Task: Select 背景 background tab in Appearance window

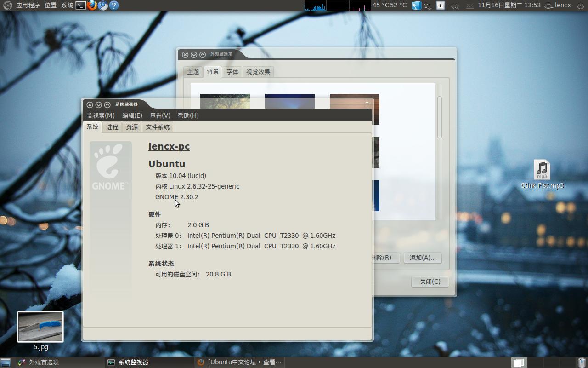Action: point(213,71)
